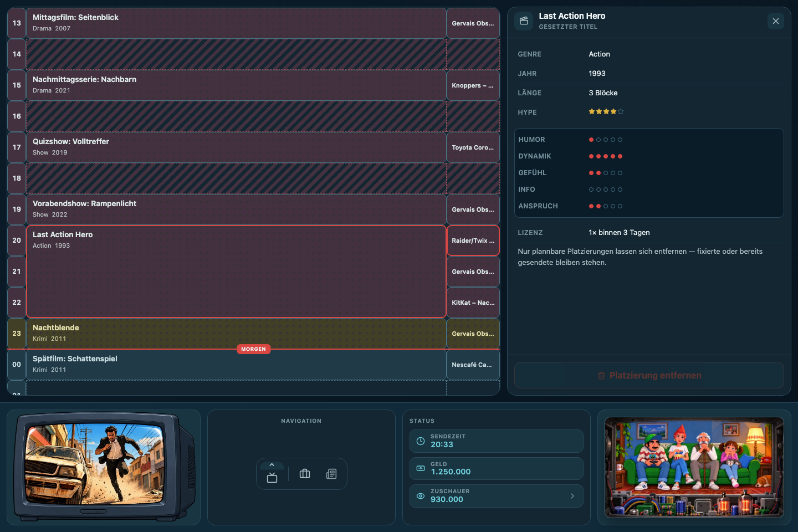Open the briefcase navigation icon
This screenshot has width=798, height=532.
[305, 474]
